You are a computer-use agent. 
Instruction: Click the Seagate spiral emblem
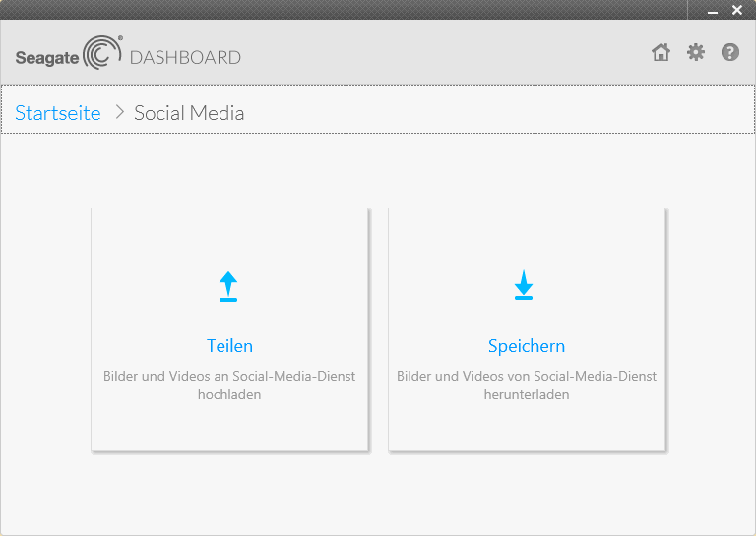[101, 54]
